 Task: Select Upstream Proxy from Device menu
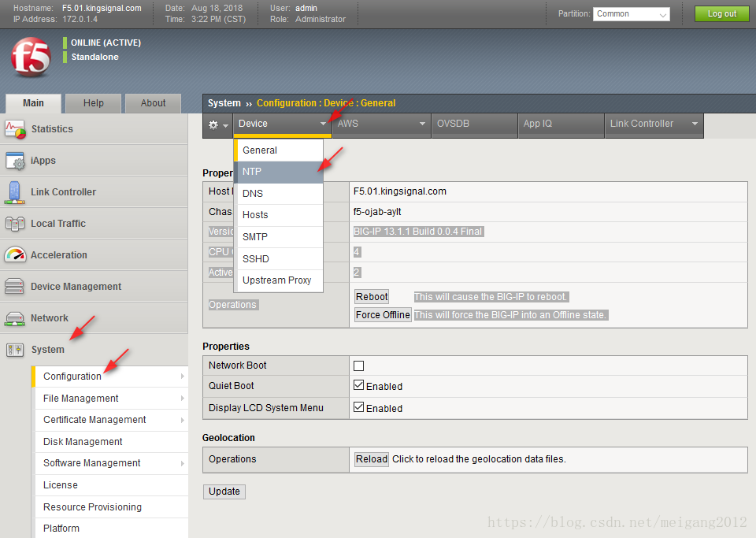coord(278,280)
